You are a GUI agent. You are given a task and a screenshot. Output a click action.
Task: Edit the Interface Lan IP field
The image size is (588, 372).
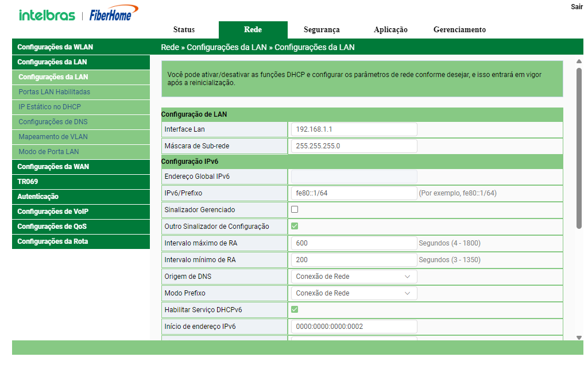[354, 129]
